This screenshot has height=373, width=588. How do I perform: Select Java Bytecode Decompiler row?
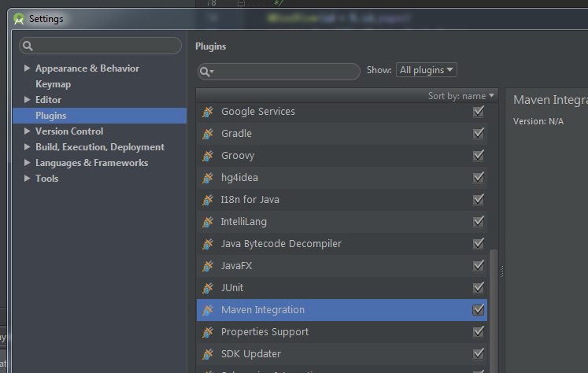point(342,244)
